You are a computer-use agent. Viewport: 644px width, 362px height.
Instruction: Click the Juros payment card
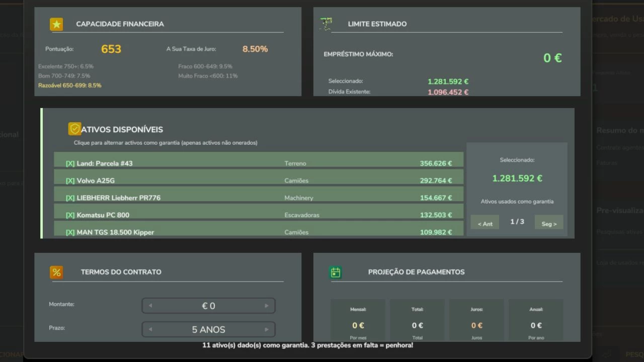pos(476,320)
